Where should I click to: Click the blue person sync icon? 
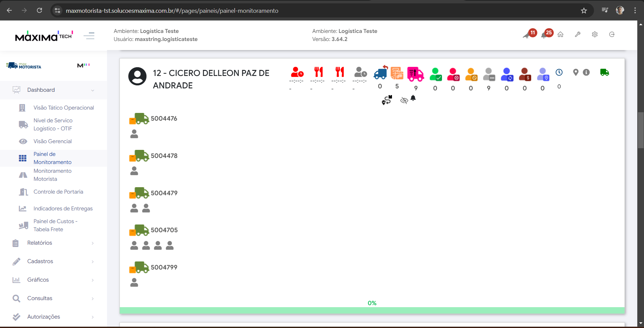point(507,74)
